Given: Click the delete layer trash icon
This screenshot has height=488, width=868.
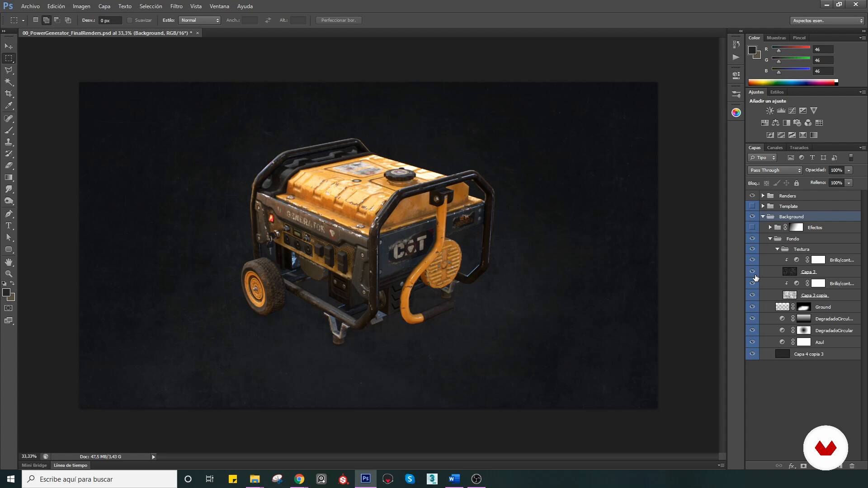Looking at the screenshot, I should pyautogui.click(x=852, y=466).
